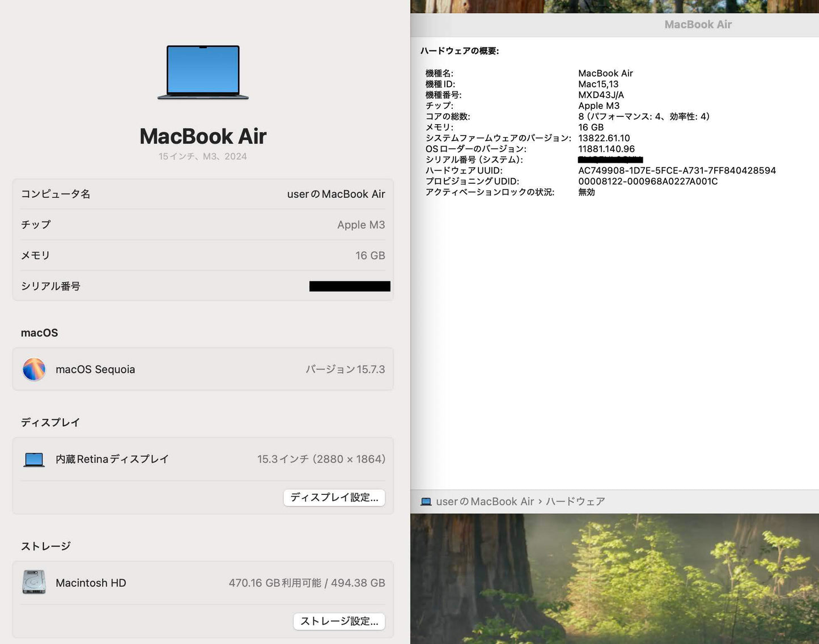Open ディスプレイ設定... button
The image size is (819, 644).
pos(334,497)
